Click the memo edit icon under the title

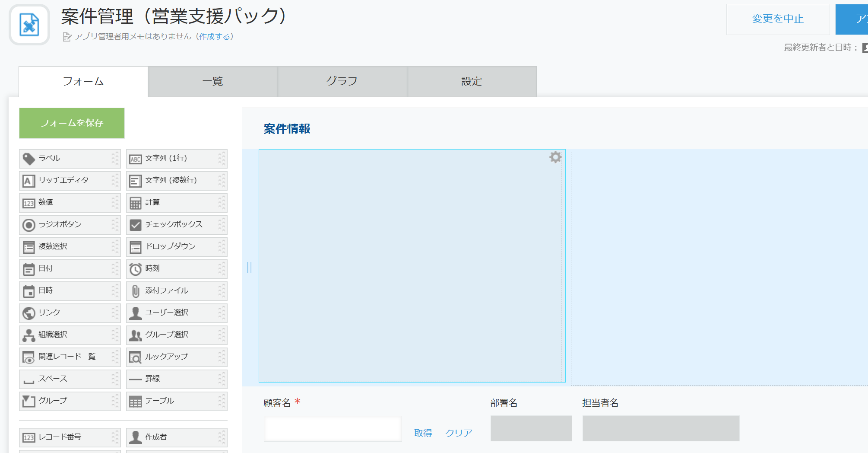click(67, 37)
